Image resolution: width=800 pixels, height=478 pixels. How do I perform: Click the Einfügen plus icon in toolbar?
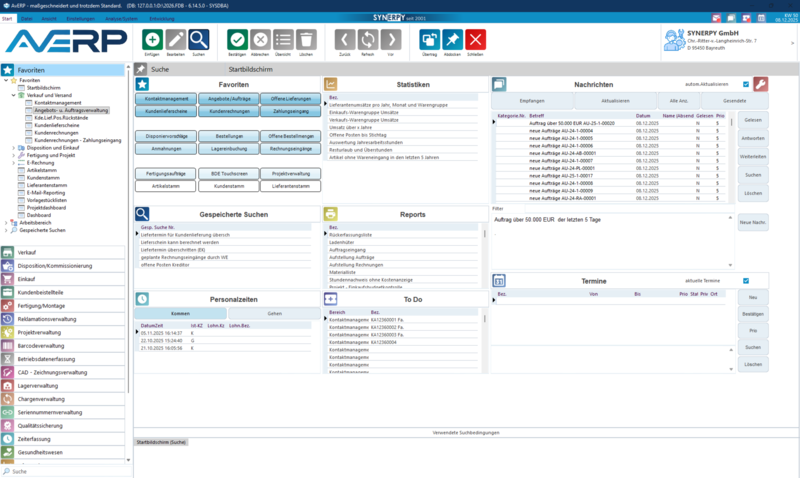click(151, 38)
